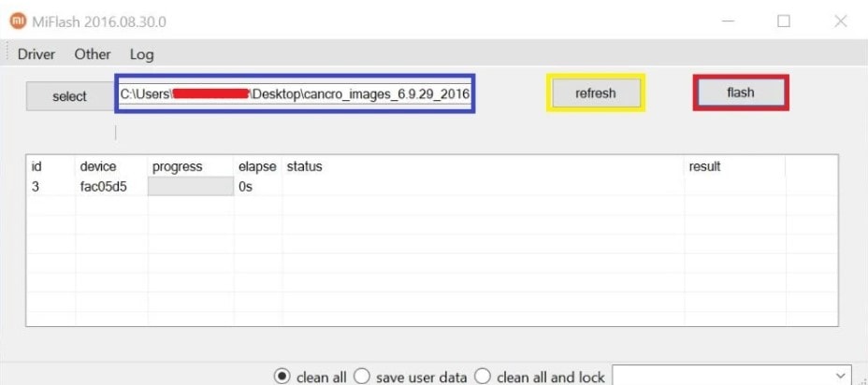Click the 0s elapsed time cell
The image size is (868, 385).
(246, 187)
